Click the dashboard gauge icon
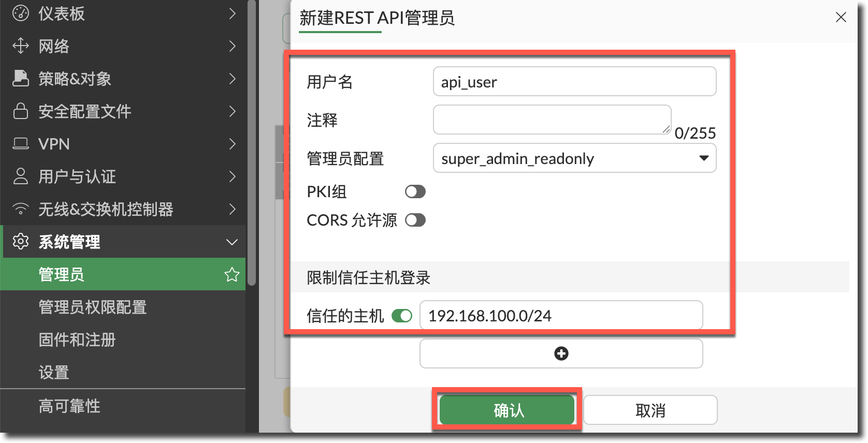The image size is (868, 443). 20,13
